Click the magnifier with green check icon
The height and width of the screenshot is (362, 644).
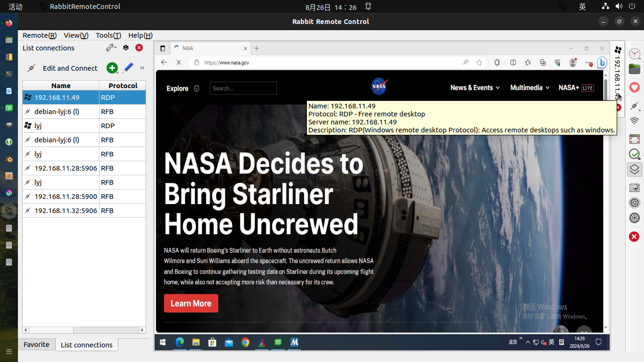click(x=635, y=154)
